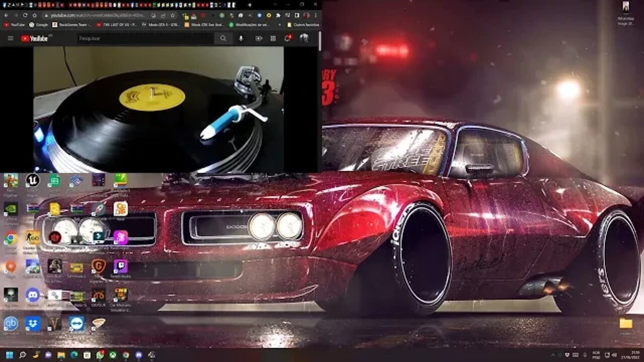The image size is (644, 362).
Task: Bookmark this page with the star icon
Action: (172, 16)
